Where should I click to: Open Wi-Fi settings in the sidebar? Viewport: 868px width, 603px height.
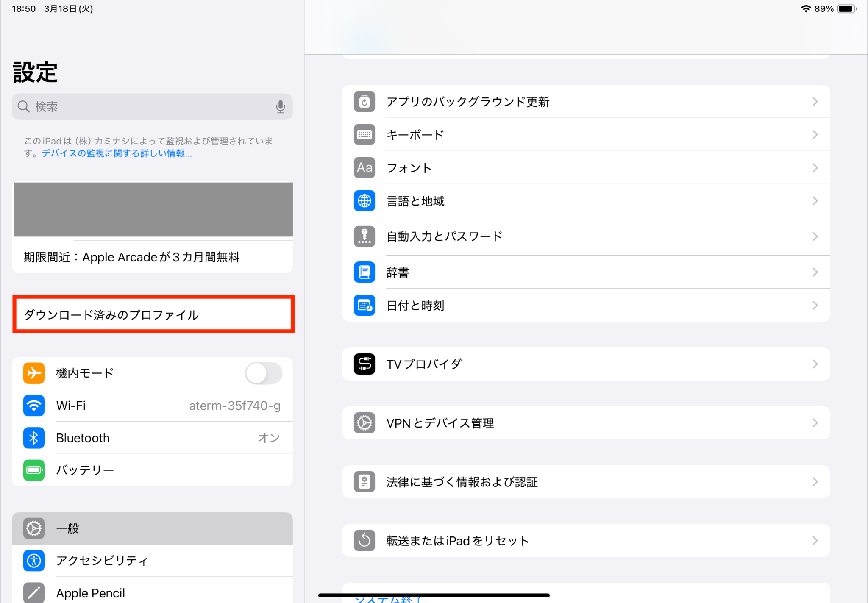click(x=152, y=406)
